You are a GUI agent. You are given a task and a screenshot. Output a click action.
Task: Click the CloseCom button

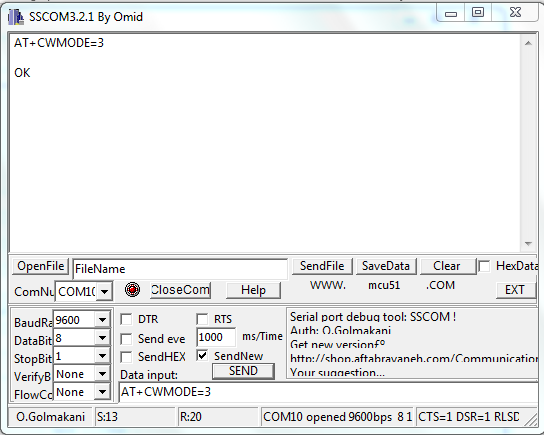coord(180,290)
